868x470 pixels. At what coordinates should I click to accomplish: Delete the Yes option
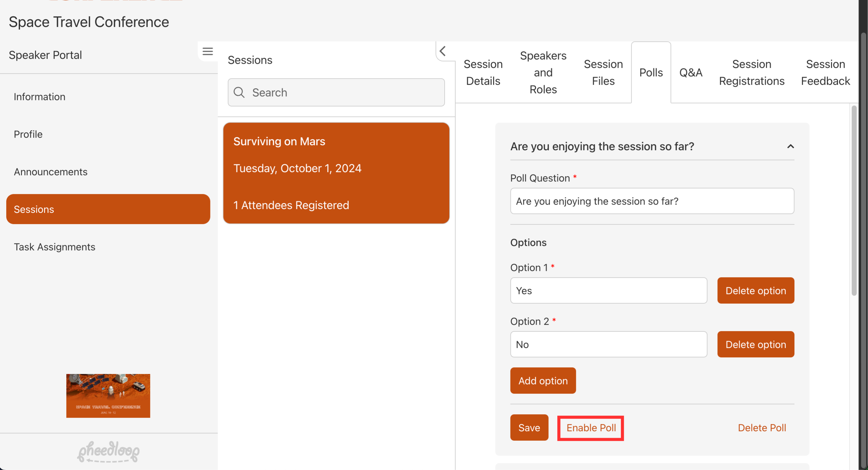(756, 291)
